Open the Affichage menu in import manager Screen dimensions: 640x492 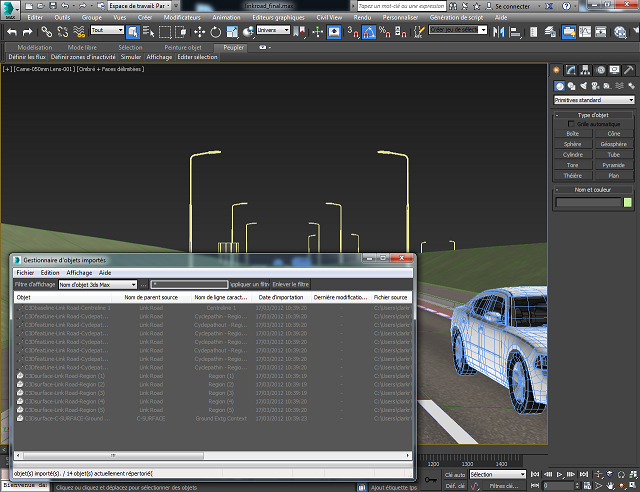pyautogui.click(x=79, y=272)
